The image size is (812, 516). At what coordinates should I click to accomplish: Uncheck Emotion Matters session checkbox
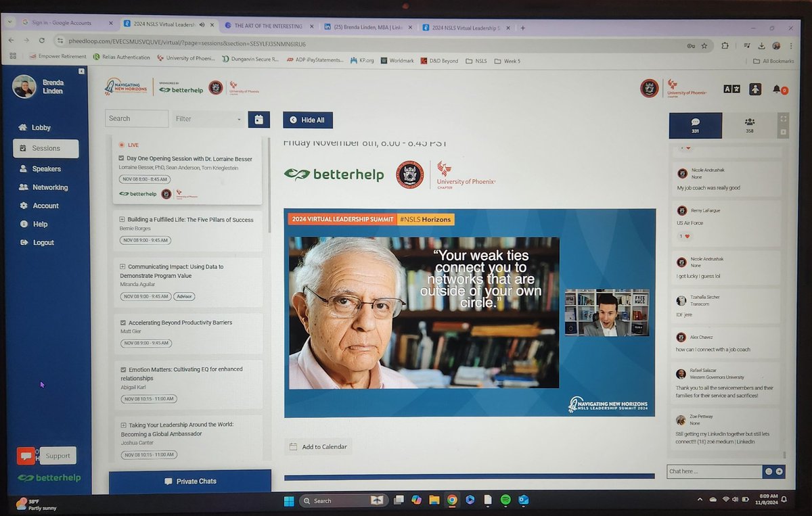coord(122,369)
